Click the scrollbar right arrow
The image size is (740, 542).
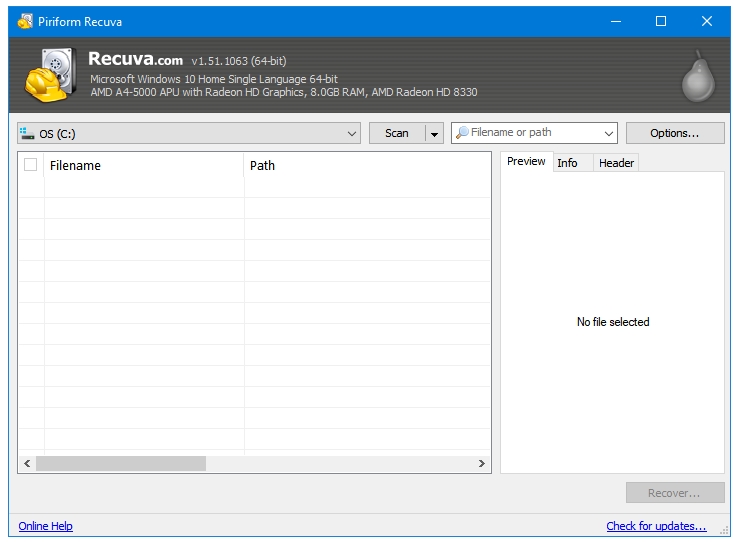pos(481,464)
